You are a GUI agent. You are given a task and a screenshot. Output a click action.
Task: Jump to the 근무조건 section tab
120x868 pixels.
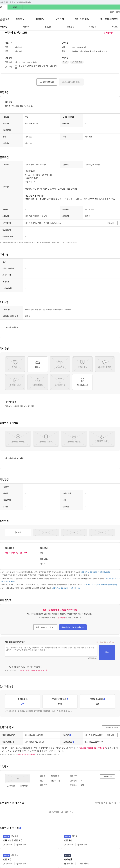26,27
